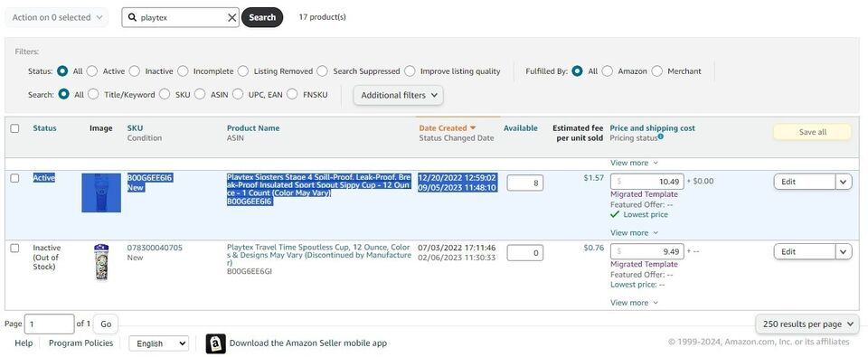Click the Amazon Seller app icon

(x=215, y=343)
